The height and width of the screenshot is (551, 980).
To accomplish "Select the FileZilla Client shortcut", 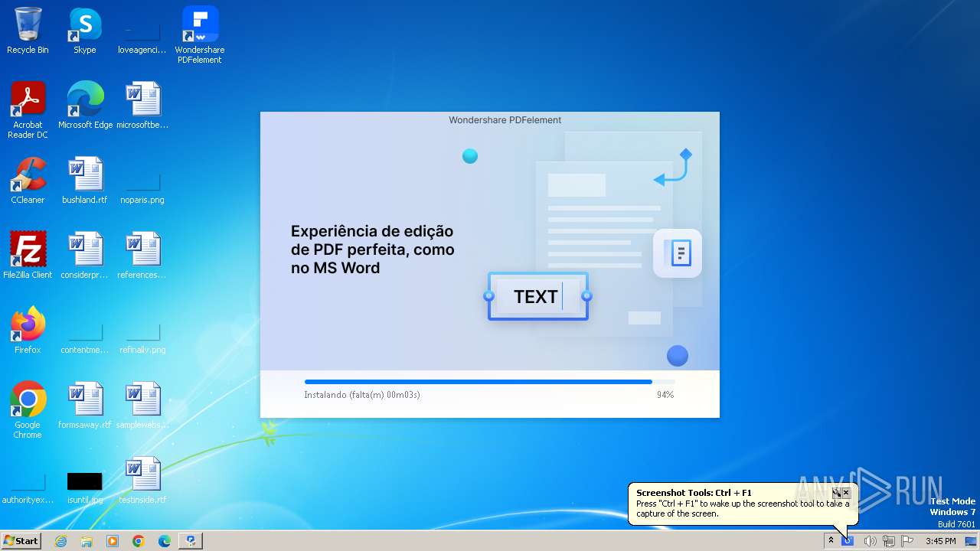I will [x=28, y=255].
